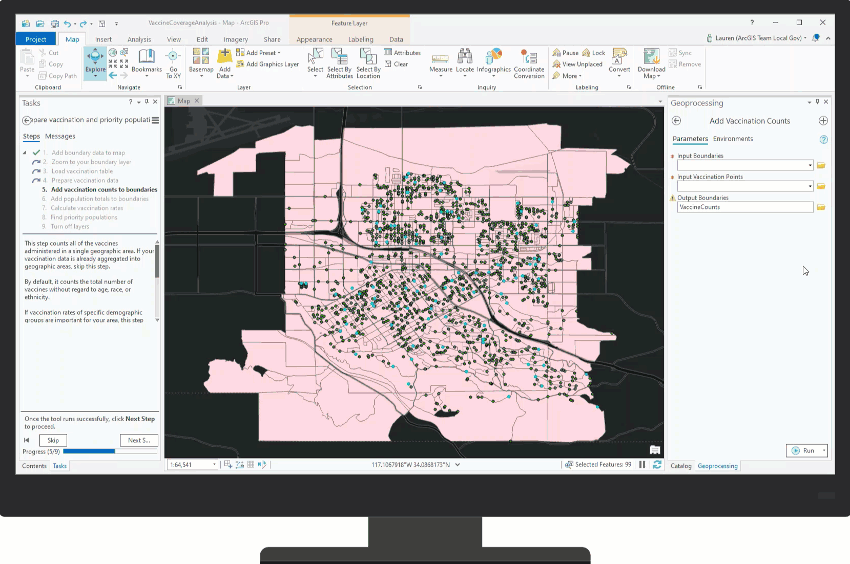This screenshot has width=850, height=564.
Task: Browse for Input Boundaries folder icon
Action: point(821,165)
